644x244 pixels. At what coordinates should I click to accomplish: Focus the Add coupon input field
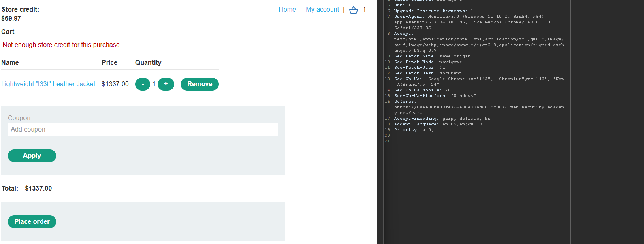[143, 129]
